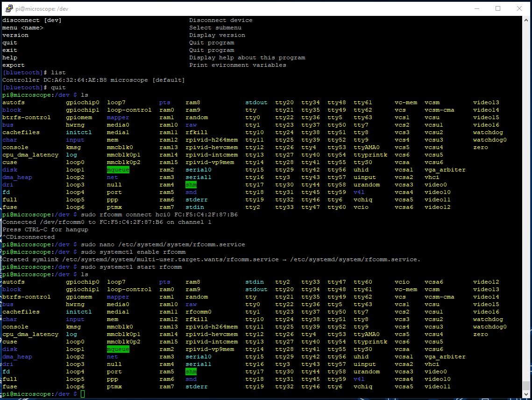Click the 'help' command in help list
The image size is (532, 400).
(x=10, y=58)
